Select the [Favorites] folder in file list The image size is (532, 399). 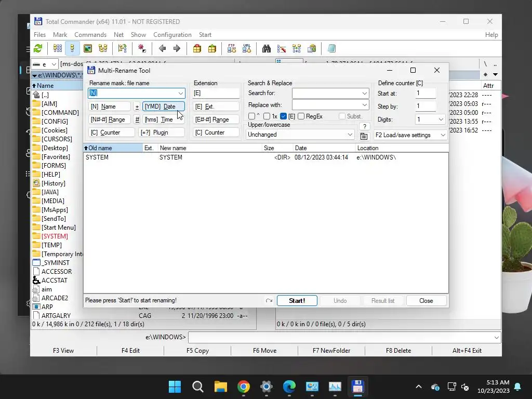[56, 157]
